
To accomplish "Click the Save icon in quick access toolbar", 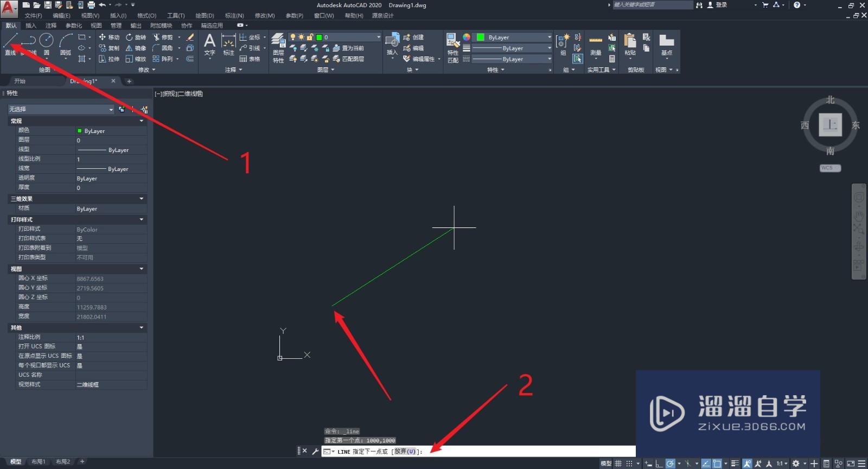I will [x=48, y=5].
